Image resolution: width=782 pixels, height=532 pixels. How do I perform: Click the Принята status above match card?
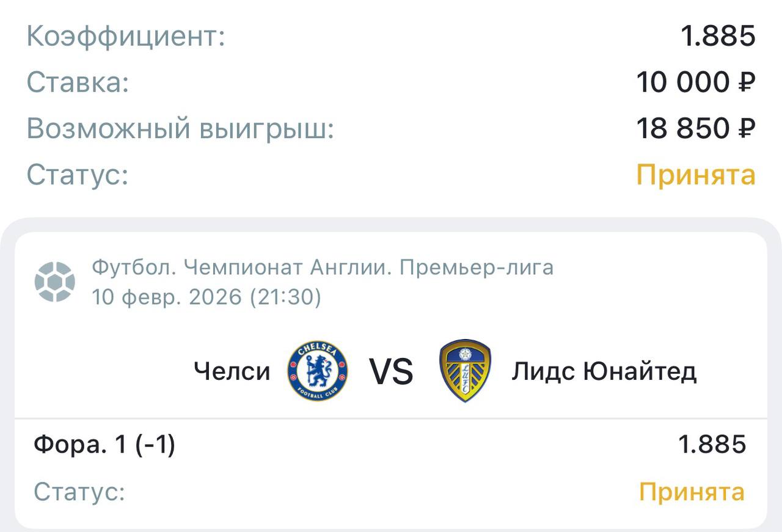696,175
